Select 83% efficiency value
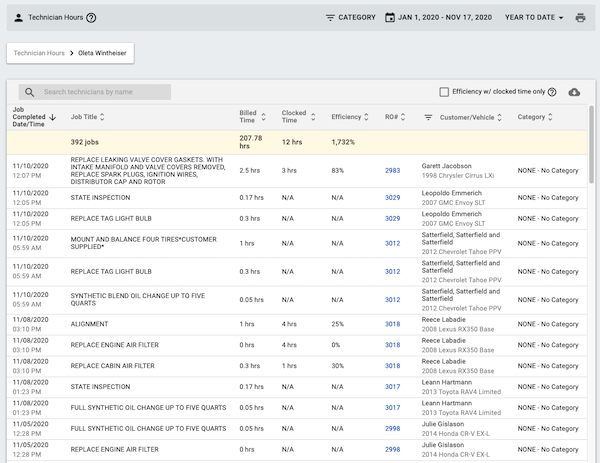This screenshot has height=463, width=600. coord(338,171)
